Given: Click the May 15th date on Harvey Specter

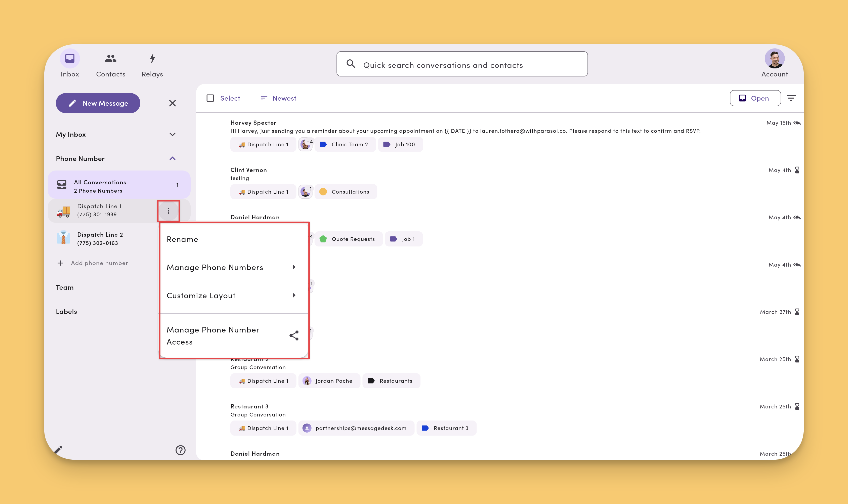Looking at the screenshot, I should click(x=778, y=123).
